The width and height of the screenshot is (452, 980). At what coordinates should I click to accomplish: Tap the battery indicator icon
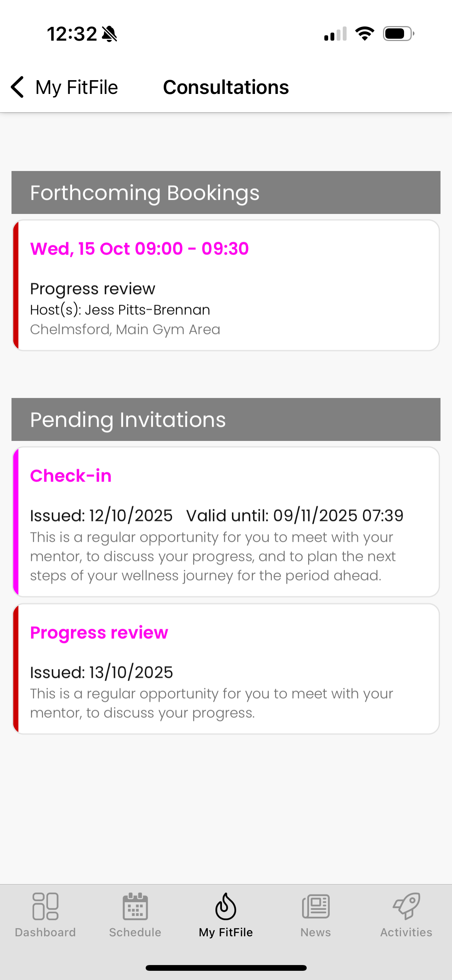click(x=398, y=34)
